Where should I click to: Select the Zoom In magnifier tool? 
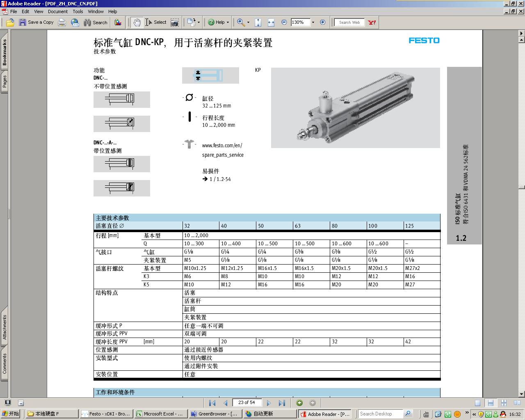(x=241, y=23)
